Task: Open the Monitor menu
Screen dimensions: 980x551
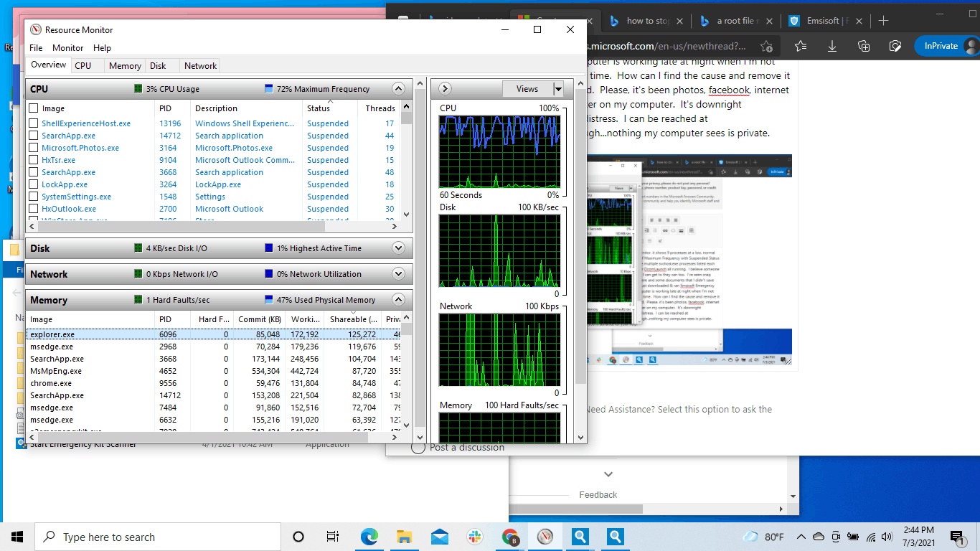Action: tap(67, 48)
